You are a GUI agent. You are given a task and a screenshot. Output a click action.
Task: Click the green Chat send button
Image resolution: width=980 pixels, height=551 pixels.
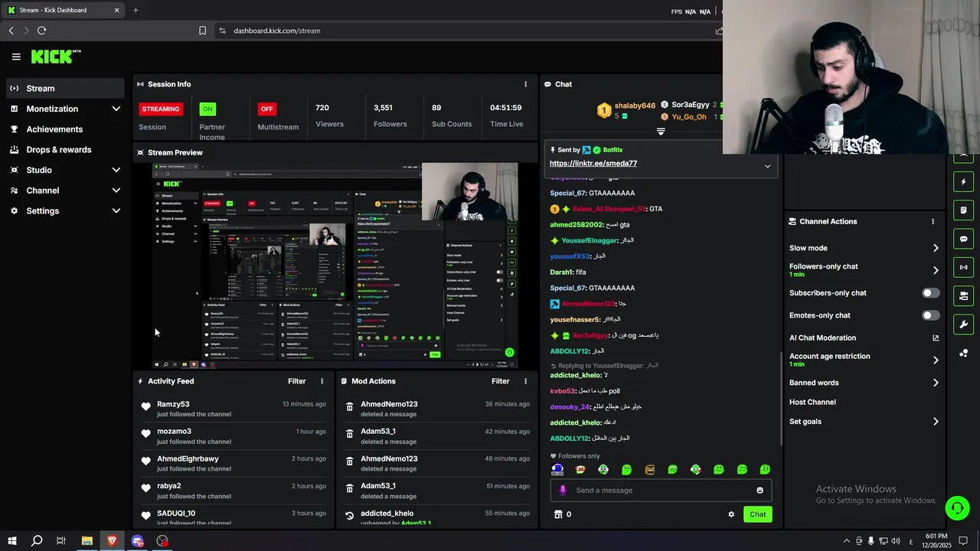(757, 514)
